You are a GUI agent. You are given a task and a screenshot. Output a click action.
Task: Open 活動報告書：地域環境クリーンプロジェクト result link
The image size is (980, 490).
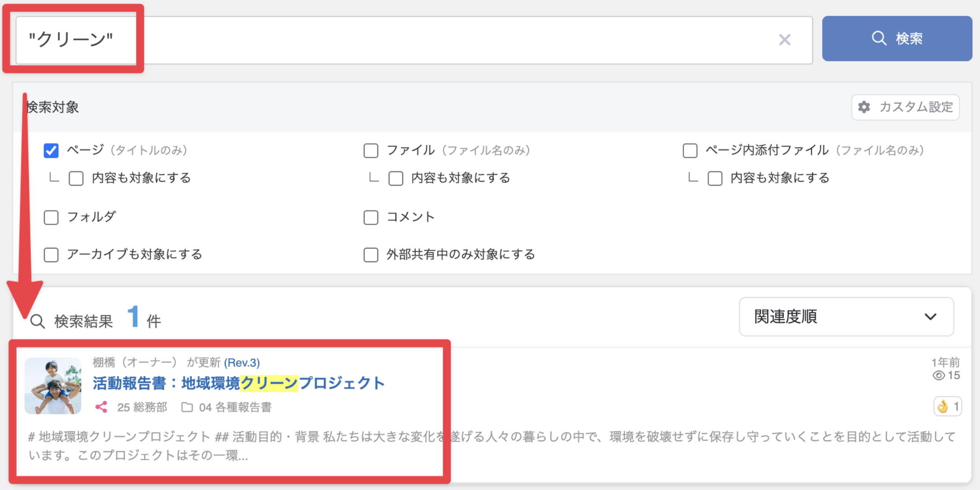point(238,383)
